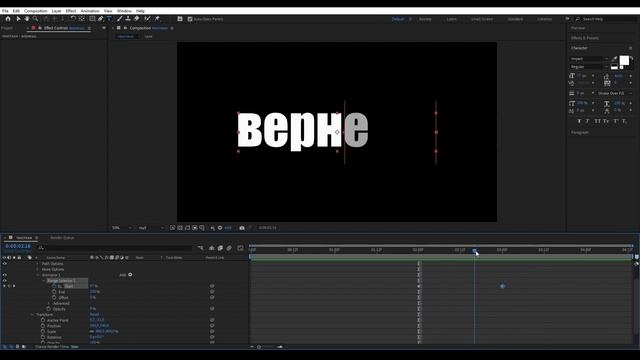640x360 pixels.
Task: Toggle the Start property stopwatch
Action: [54, 286]
